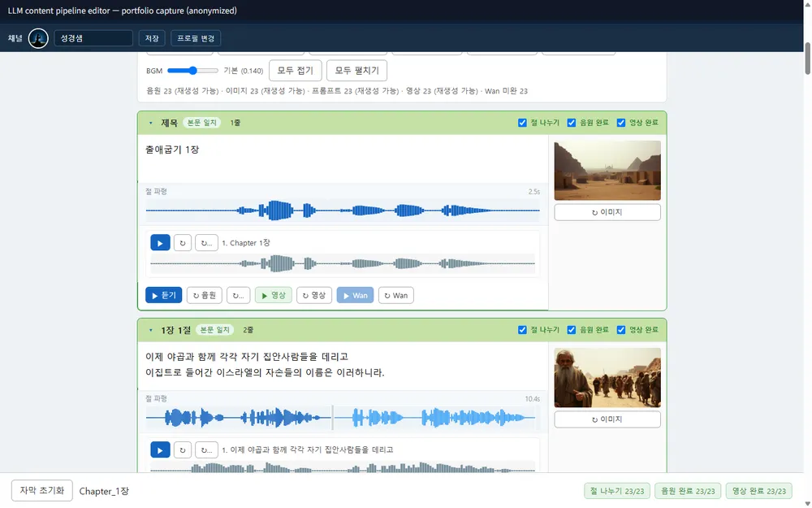Click the 절 나누기 23/23 status badge
The width and height of the screenshot is (812, 508).
click(617, 492)
